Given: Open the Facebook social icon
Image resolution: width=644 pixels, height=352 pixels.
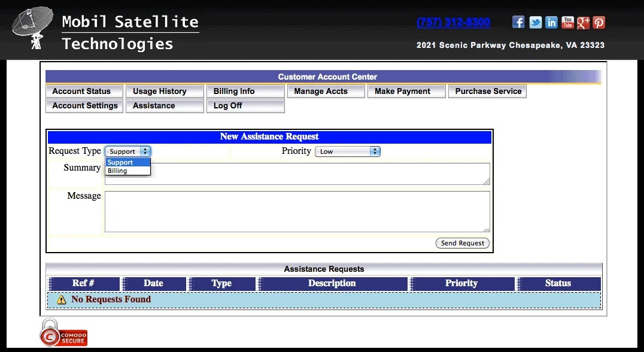Looking at the screenshot, I should click(518, 22).
